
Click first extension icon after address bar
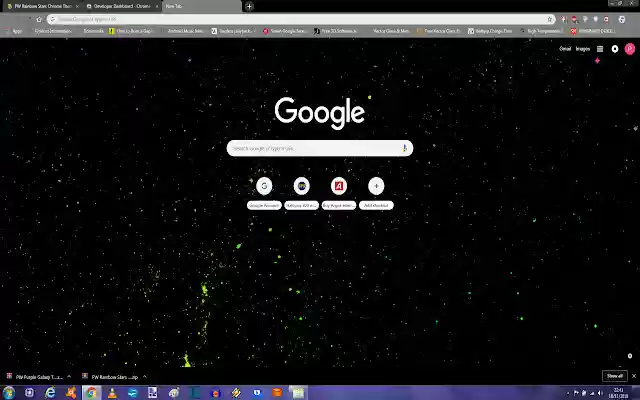pos(564,19)
